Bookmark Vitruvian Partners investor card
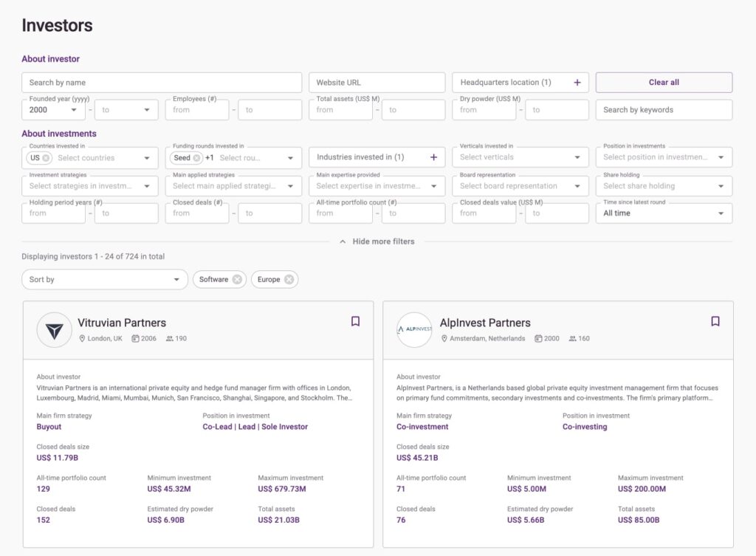The image size is (756, 556). 355,321
